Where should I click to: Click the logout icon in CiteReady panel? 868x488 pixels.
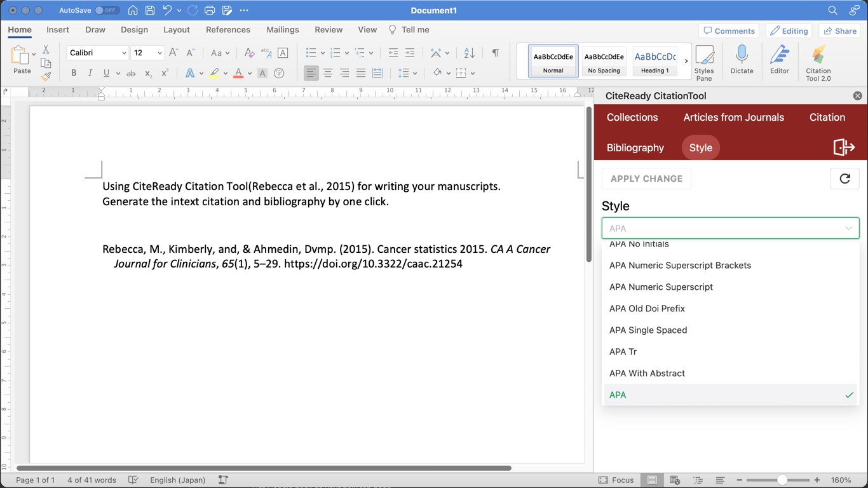[844, 147]
